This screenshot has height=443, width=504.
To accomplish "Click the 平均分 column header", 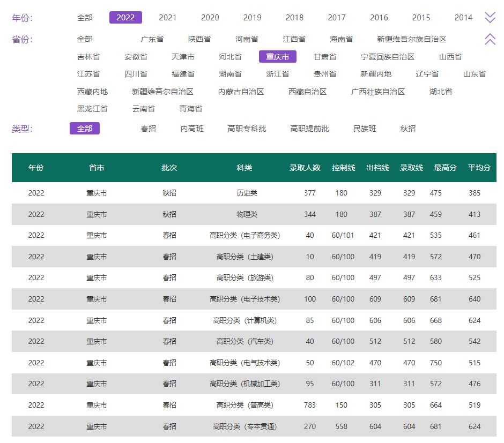I will click(479, 168).
